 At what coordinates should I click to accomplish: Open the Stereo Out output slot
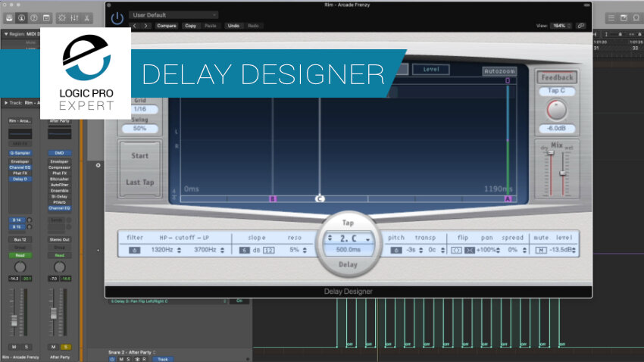tap(60, 239)
